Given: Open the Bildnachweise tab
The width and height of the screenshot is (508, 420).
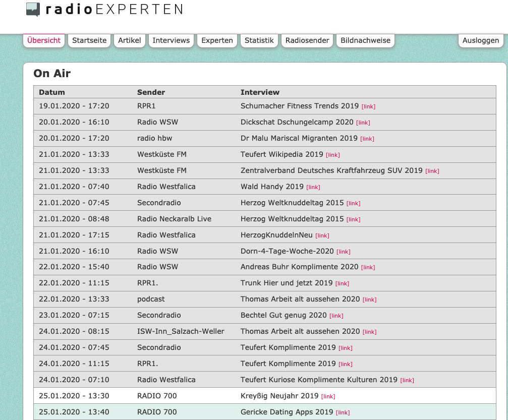Looking at the screenshot, I should click(365, 40).
